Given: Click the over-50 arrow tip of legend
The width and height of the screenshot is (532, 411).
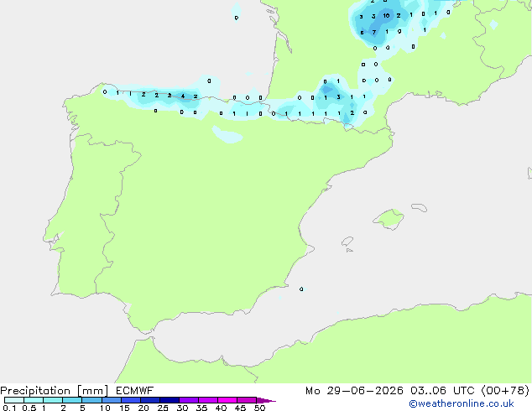Looking at the screenshot, I should [x=266, y=400].
